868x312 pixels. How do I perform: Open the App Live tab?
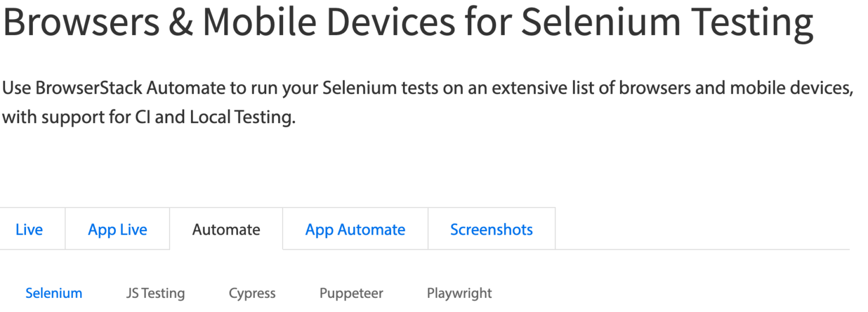pyautogui.click(x=118, y=229)
